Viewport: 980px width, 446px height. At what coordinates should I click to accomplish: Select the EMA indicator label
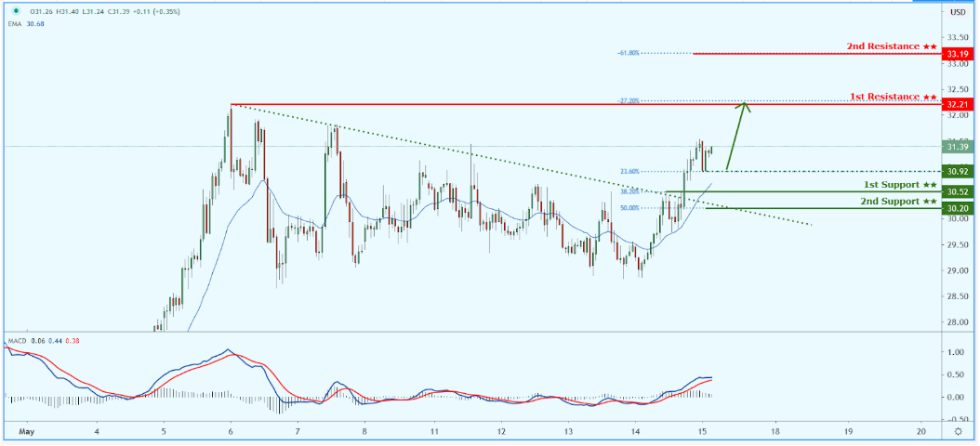[16, 24]
